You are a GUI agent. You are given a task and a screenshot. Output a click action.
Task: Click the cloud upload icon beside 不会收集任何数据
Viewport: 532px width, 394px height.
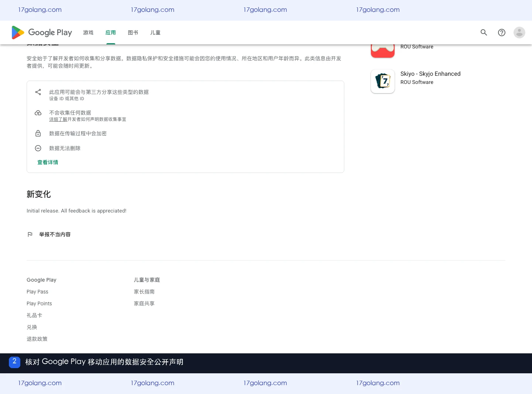[x=38, y=113]
